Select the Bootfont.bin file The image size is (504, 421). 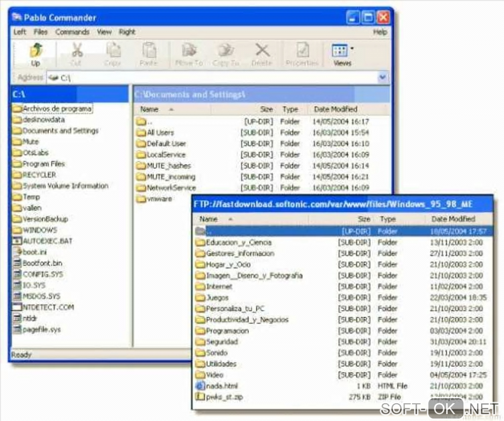coord(38,263)
